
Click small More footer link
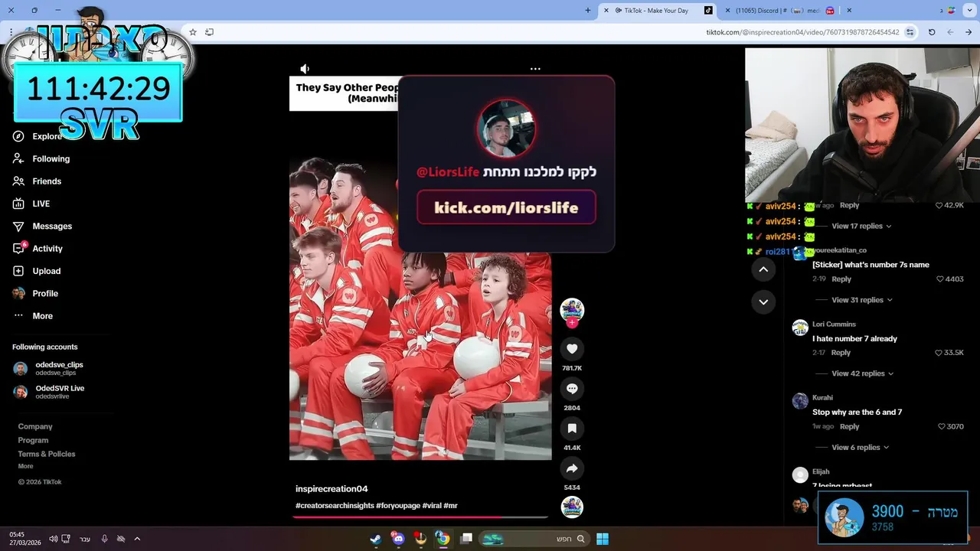25,466
